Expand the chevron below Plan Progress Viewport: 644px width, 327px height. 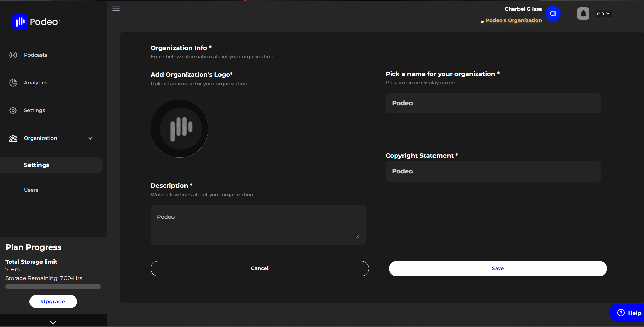click(x=53, y=322)
